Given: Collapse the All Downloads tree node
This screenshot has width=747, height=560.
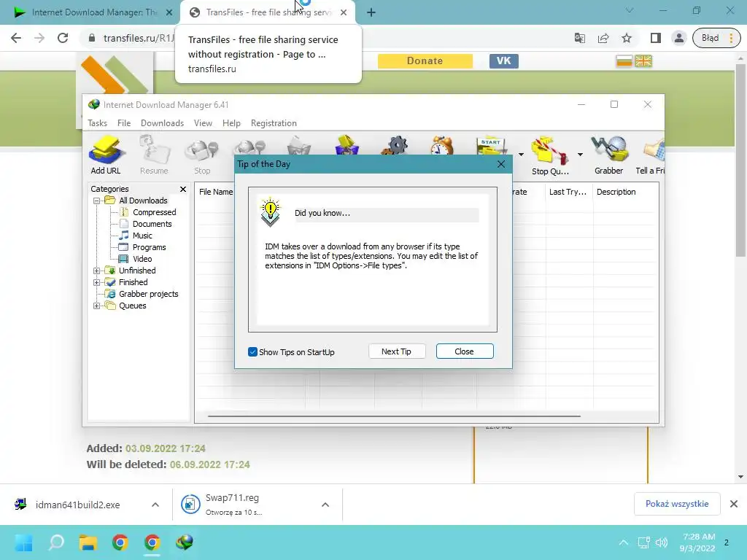Looking at the screenshot, I should click(x=96, y=201).
